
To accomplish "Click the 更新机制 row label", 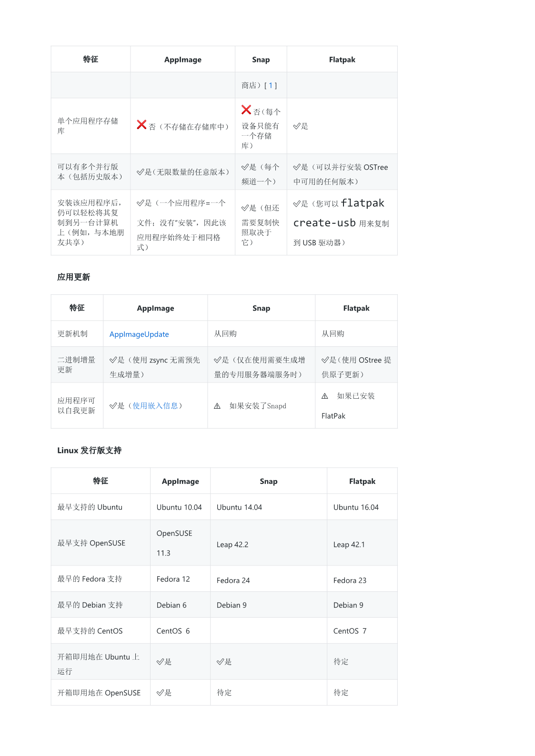I will [x=72, y=334].
